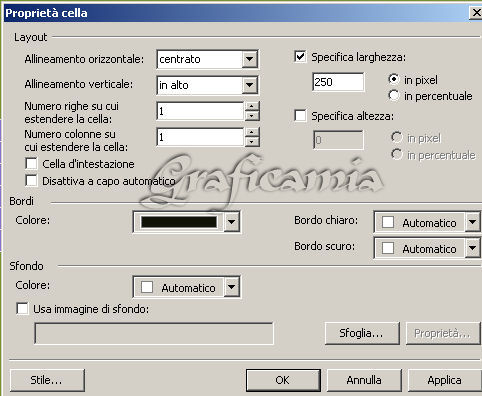Decrease number of rows spanned
The width and height of the screenshot is (482, 396).
click(252, 116)
